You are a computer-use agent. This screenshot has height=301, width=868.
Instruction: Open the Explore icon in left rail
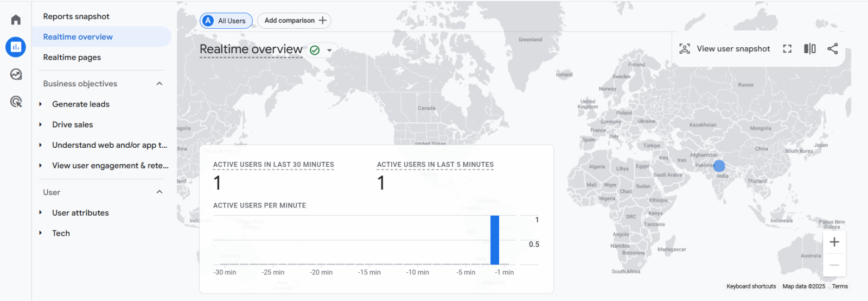(x=16, y=74)
